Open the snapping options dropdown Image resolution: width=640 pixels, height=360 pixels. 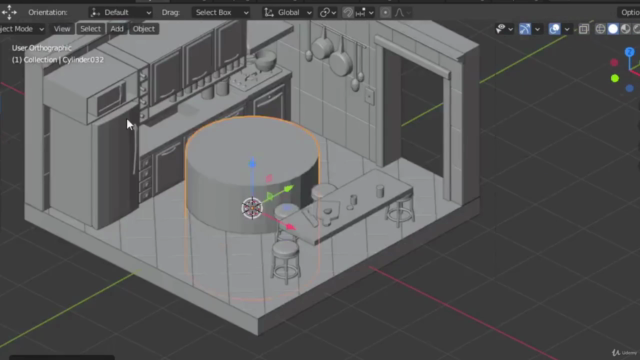[x=364, y=13]
